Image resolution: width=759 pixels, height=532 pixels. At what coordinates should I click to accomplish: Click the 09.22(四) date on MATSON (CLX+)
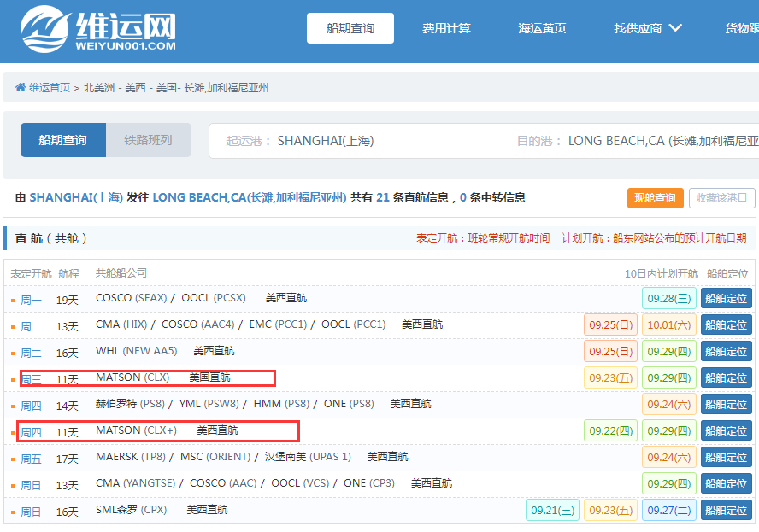point(610,430)
